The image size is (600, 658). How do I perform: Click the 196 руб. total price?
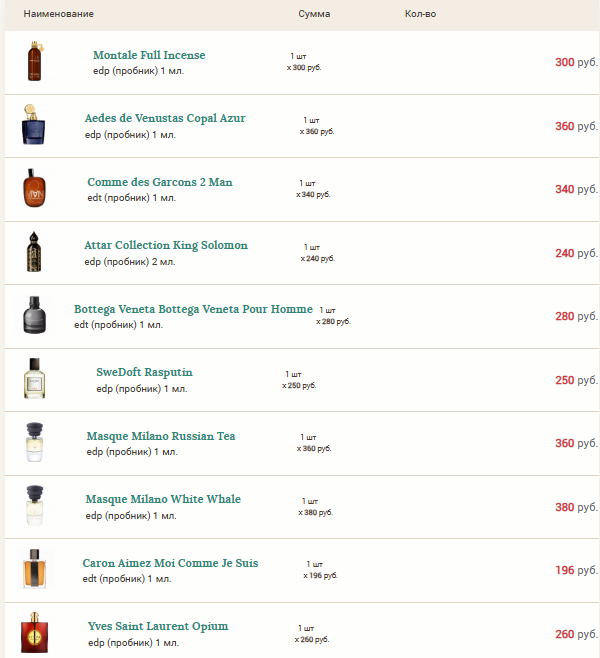pos(577,570)
